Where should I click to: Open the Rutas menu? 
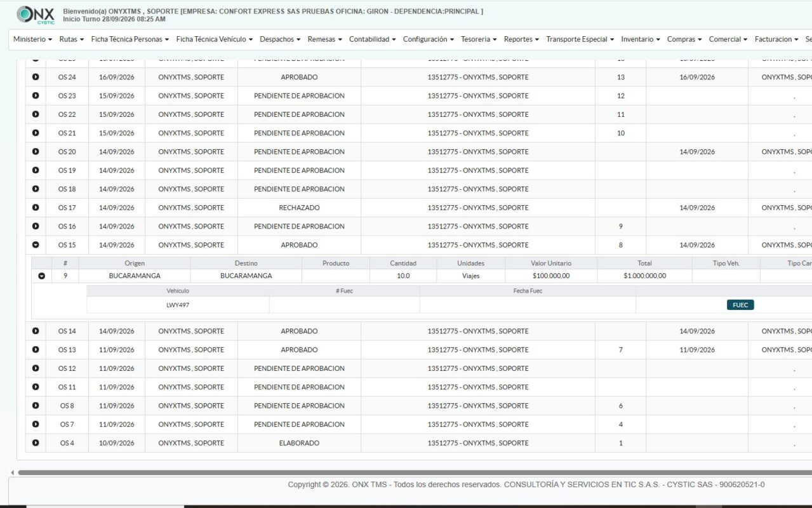coord(71,39)
